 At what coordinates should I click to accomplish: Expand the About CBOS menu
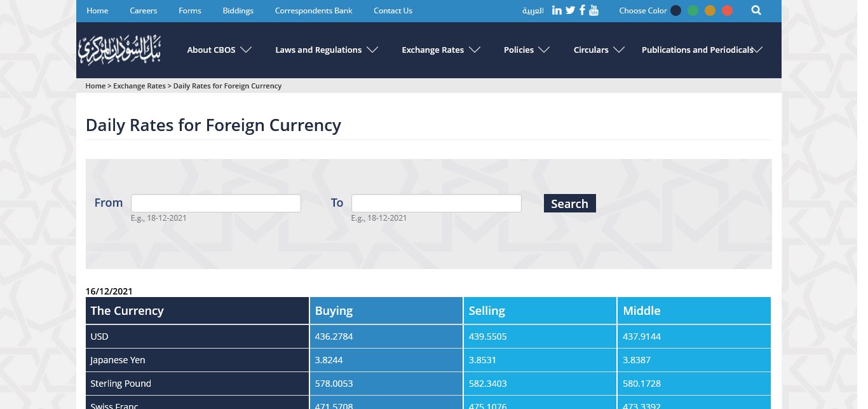pyautogui.click(x=219, y=50)
